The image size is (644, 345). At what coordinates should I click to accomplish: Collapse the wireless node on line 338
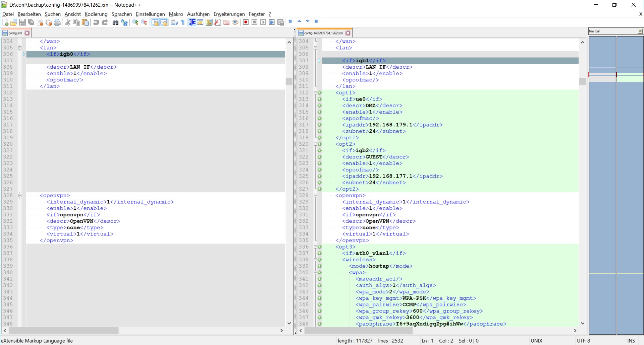315,260
